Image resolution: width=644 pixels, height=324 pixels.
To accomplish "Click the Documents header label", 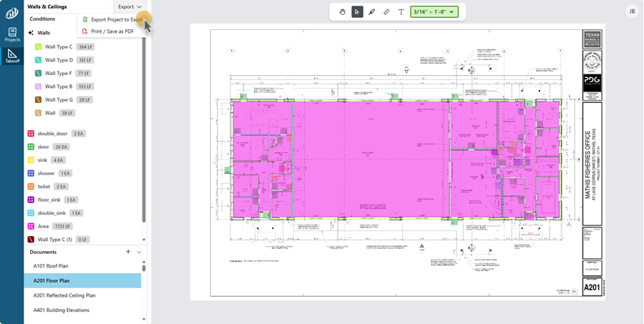I will 43,252.
